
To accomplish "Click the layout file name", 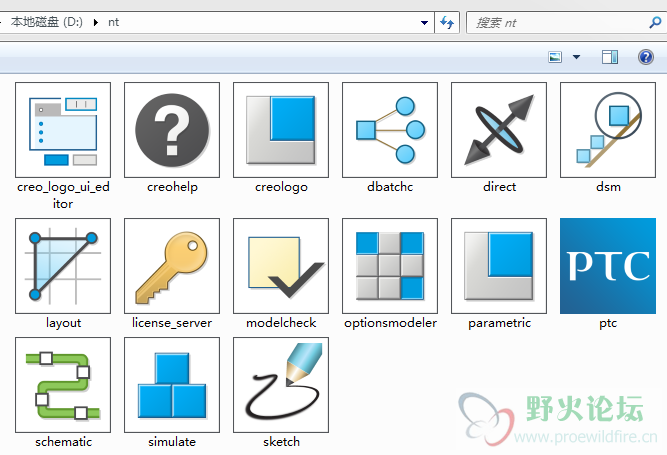I will 63,323.
